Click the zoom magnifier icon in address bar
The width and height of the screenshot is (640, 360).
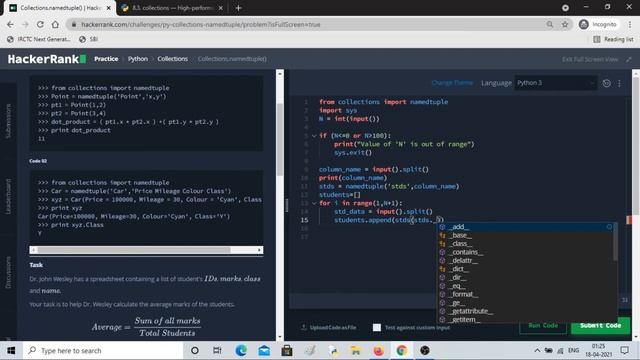(550, 24)
